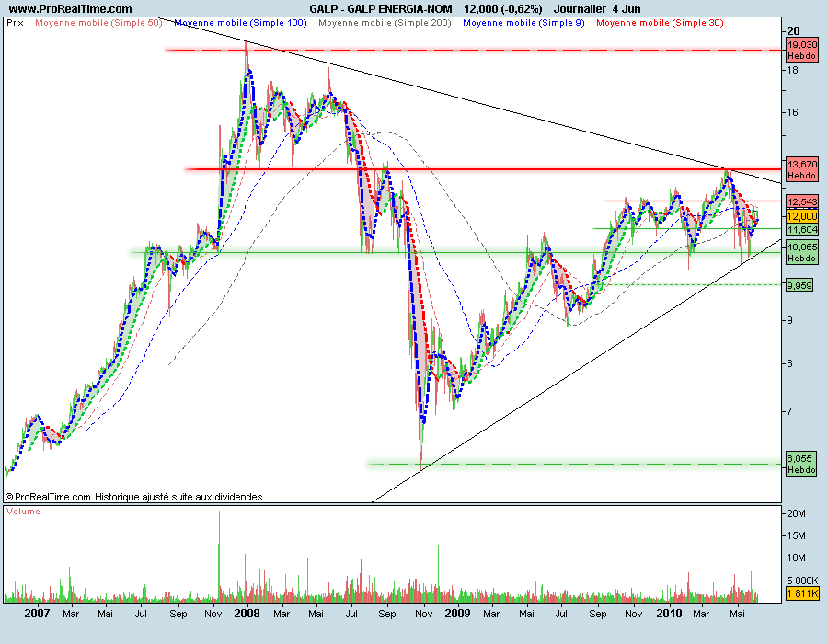Click the 15M volume axis value
This screenshot has width=828, height=644.
(x=796, y=535)
